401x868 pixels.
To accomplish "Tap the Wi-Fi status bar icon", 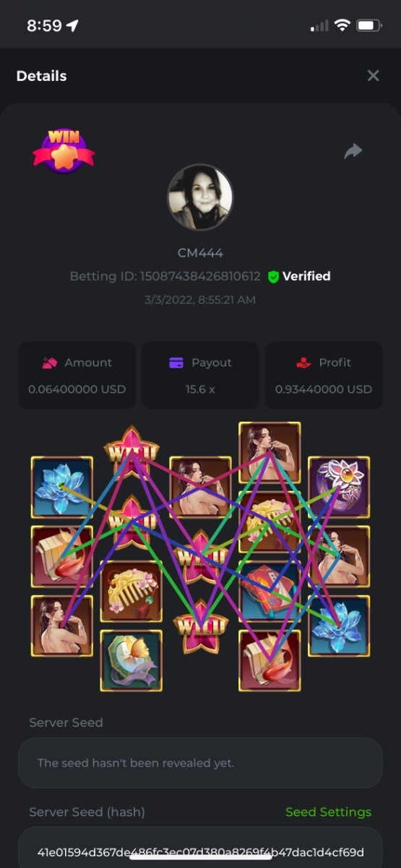I will 342,25.
